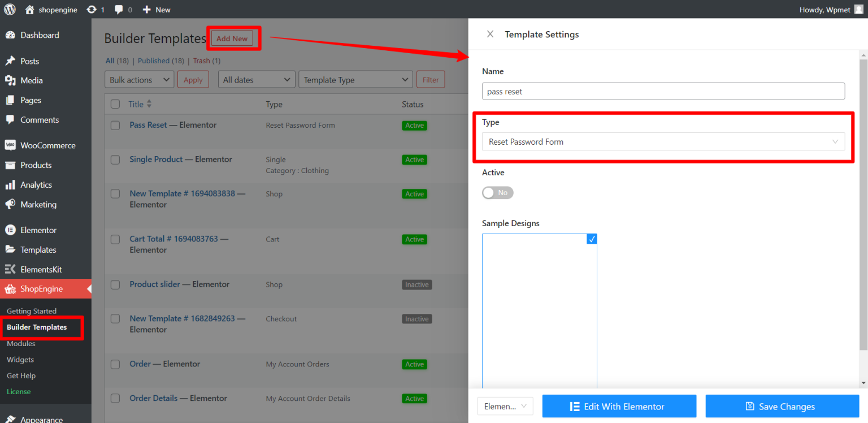Open the Reset Password Form type dropdown

(x=663, y=141)
